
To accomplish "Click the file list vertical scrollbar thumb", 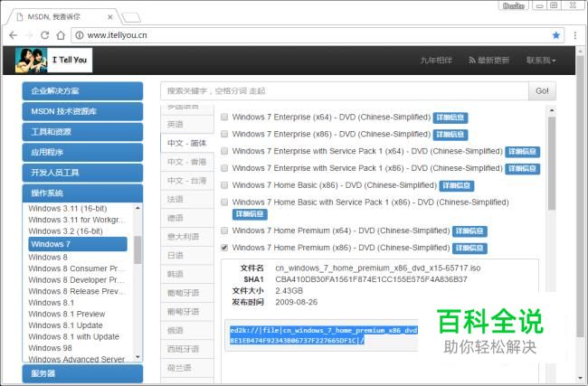I will (x=551, y=163).
